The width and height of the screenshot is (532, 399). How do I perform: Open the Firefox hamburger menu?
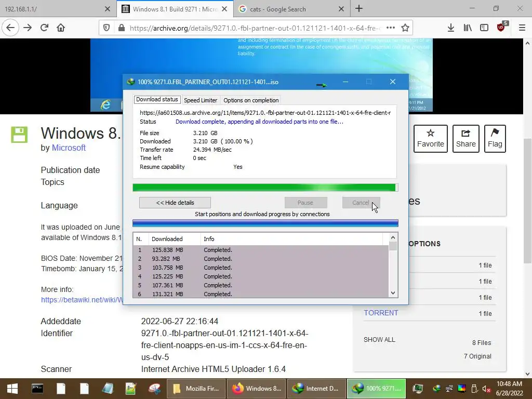(522, 28)
